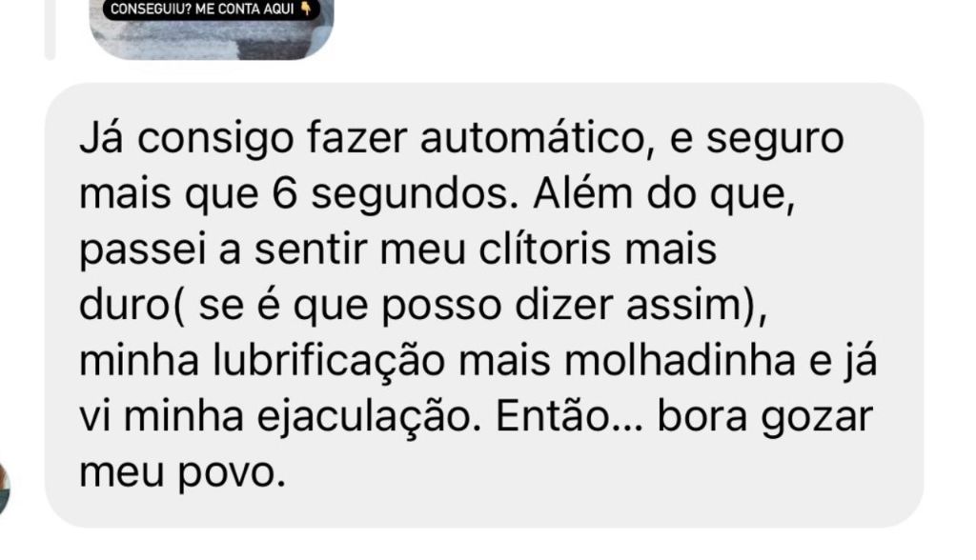Viewport: 976px width, 560px height.
Task: Tap the phrase 'Além do que,'
Action: point(664,193)
